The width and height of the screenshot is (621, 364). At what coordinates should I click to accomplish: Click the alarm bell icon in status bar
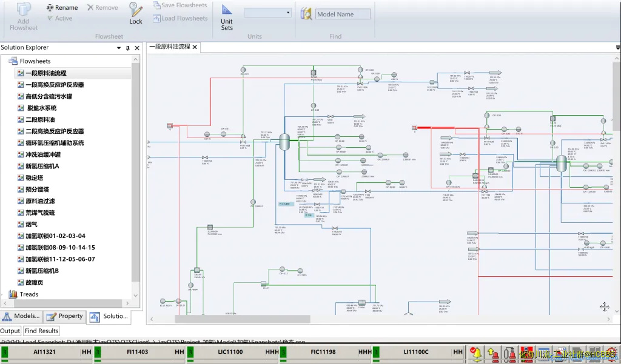(x=477, y=352)
